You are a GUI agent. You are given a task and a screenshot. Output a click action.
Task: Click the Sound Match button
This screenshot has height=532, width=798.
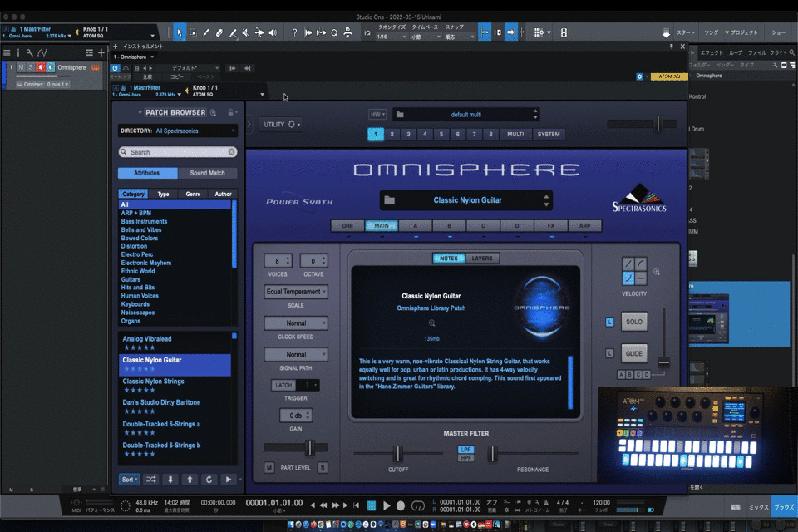(x=207, y=173)
